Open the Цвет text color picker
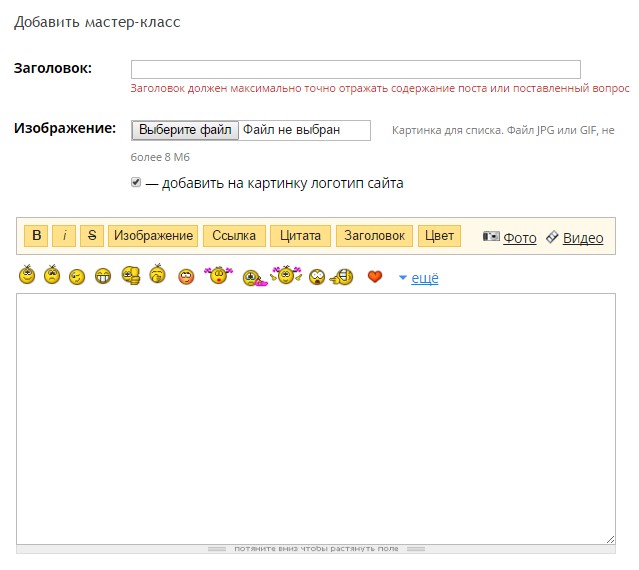The height and width of the screenshot is (570, 639). [439, 236]
